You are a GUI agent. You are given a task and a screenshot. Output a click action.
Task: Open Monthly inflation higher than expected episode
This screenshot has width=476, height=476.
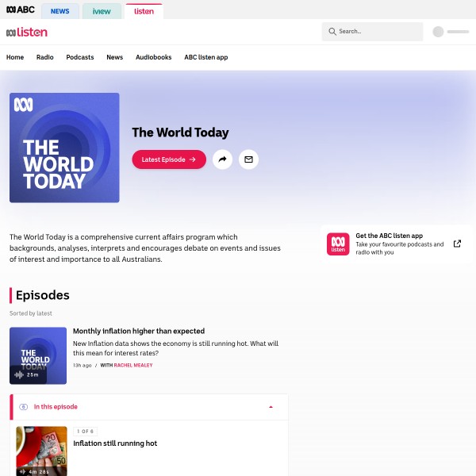[x=139, y=331]
